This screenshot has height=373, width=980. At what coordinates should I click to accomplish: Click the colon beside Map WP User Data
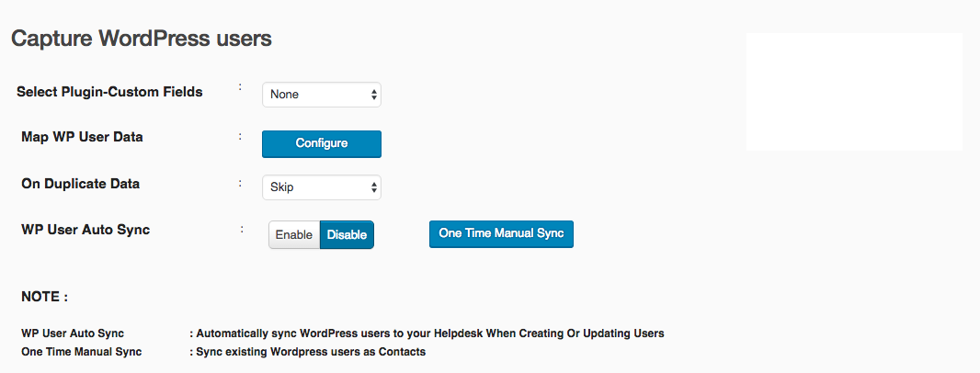point(240,134)
